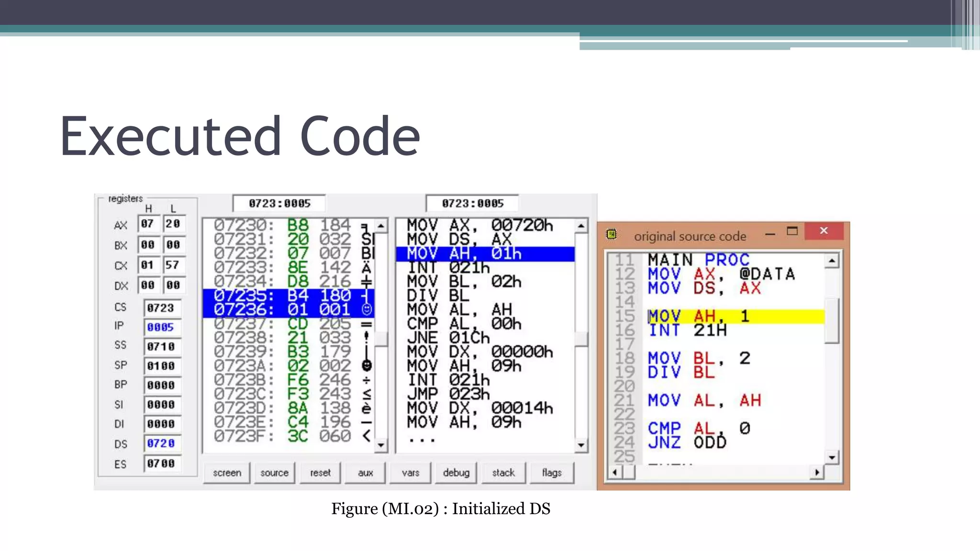The width and height of the screenshot is (980, 551).
Task: Click the SI register field
Action: [x=162, y=405]
